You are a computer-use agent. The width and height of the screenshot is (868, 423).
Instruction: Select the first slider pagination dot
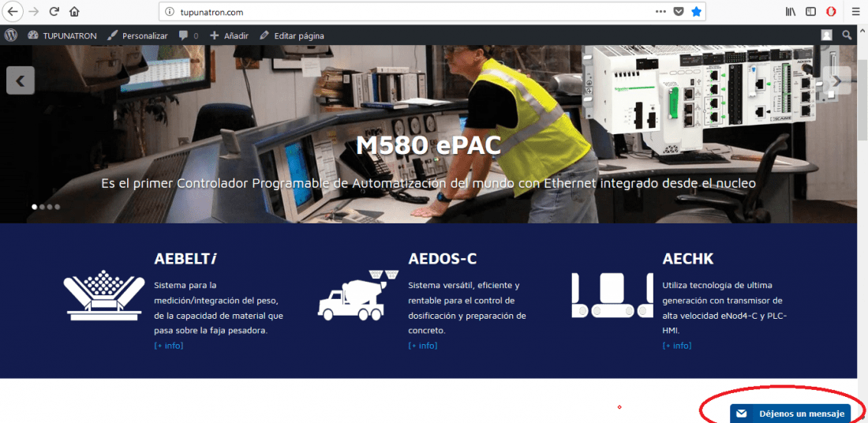click(35, 207)
